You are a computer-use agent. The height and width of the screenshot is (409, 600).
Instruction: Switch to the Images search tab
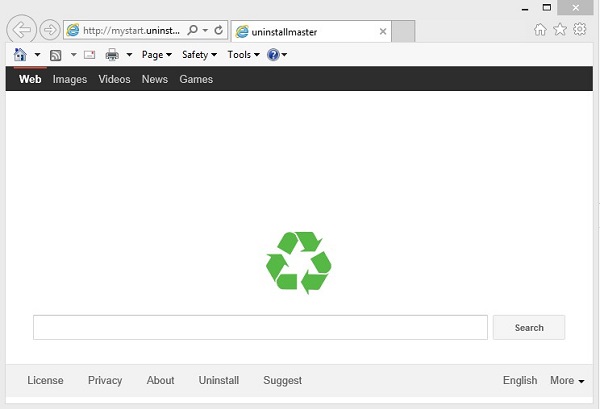70,79
